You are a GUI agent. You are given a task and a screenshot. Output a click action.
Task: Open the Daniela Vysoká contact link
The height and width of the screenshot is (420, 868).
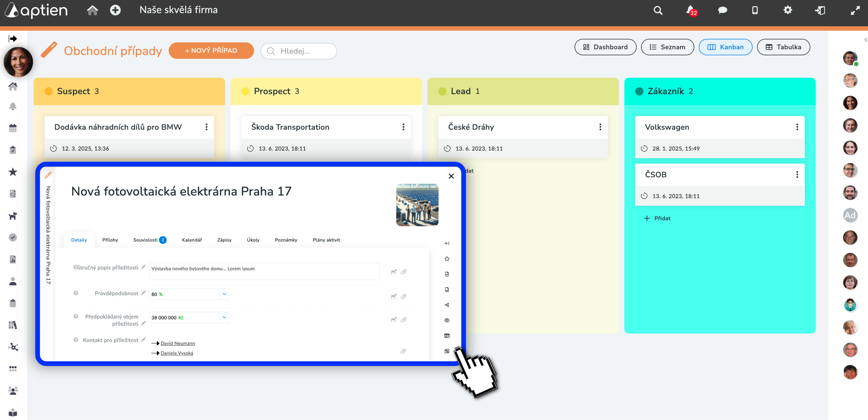(x=177, y=353)
